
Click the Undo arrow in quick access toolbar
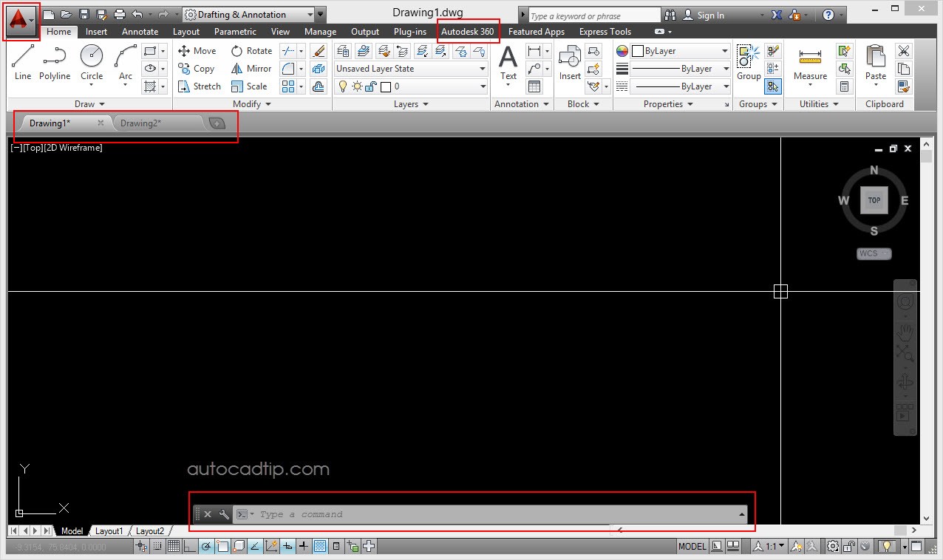tap(137, 15)
